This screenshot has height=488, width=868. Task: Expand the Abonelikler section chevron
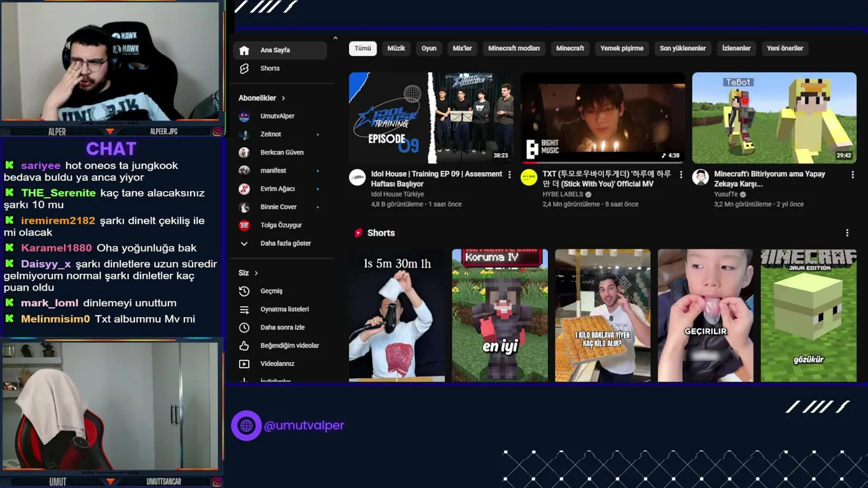pos(283,98)
